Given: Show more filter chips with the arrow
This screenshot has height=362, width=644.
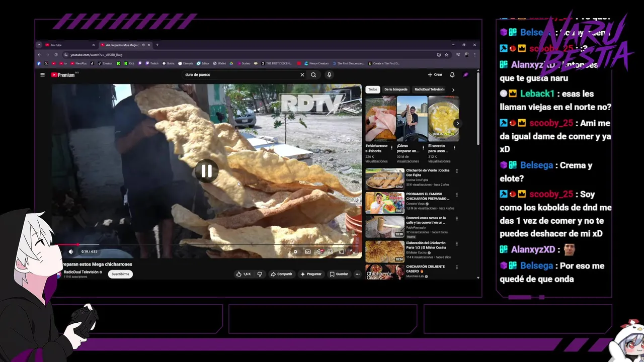Looking at the screenshot, I should click(x=453, y=90).
